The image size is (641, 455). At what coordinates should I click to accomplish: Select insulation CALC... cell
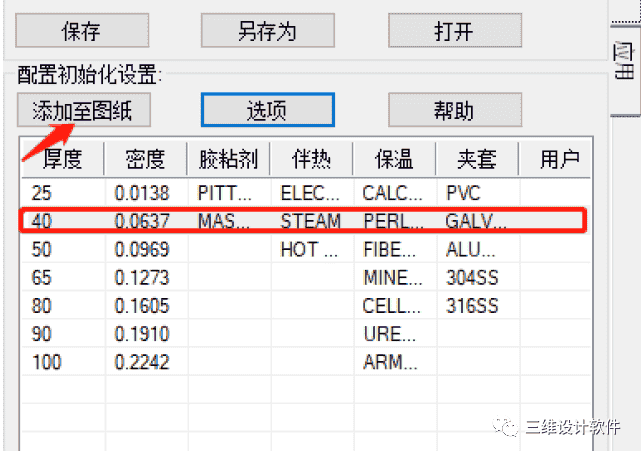coord(392,193)
